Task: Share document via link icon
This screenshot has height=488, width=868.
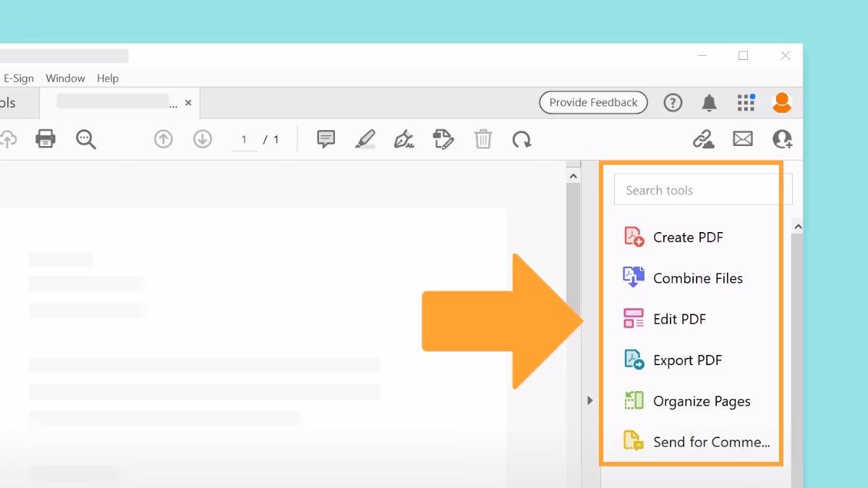Action: (704, 139)
